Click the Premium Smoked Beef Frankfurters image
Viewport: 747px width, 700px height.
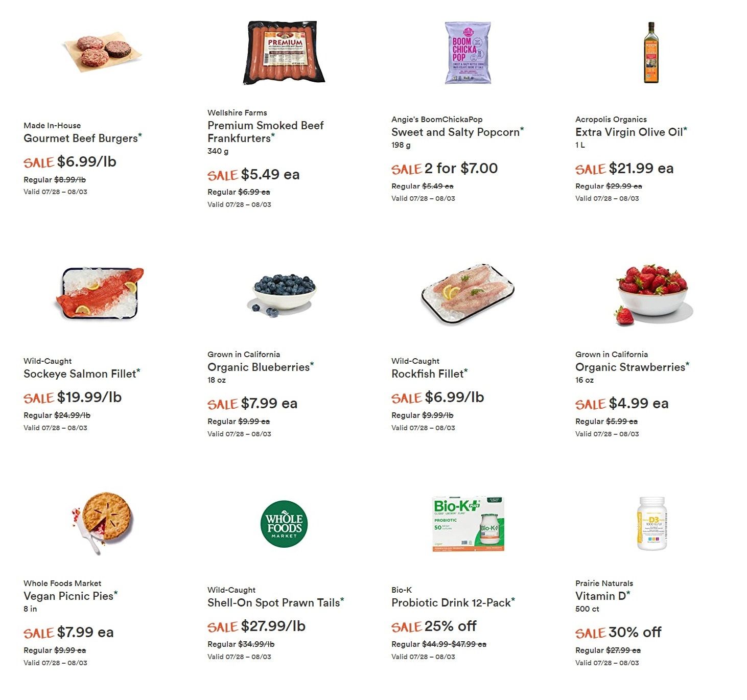(284, 53)
